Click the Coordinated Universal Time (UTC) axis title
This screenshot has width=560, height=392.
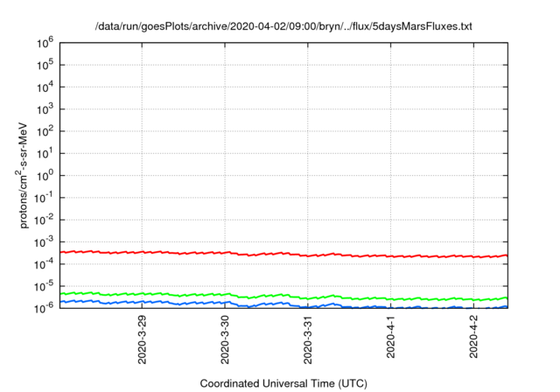283,383
